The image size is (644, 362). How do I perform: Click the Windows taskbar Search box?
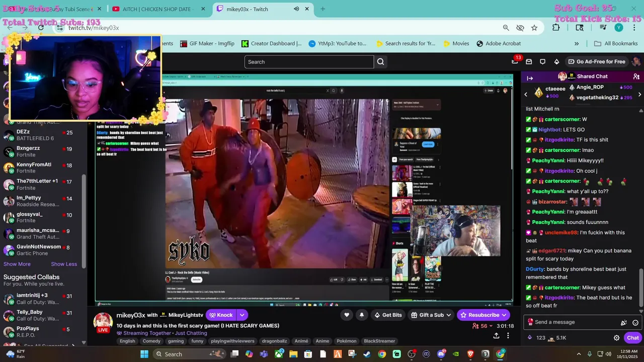(x=189, y=354)
